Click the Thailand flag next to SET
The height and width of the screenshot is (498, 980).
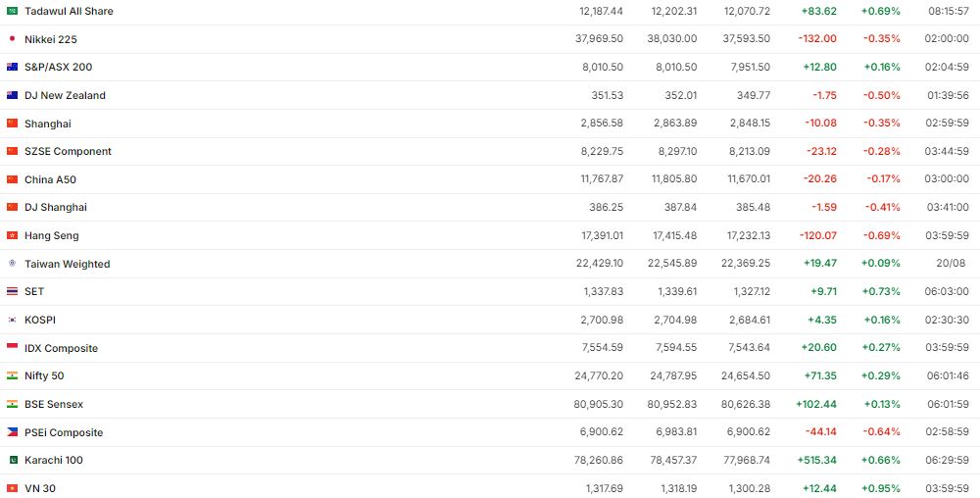12,291
